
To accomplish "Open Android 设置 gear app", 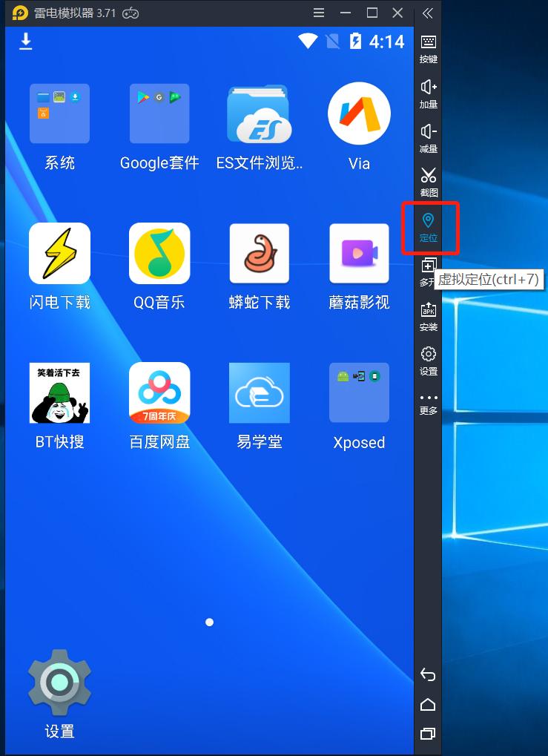I will tap(59, 683).
